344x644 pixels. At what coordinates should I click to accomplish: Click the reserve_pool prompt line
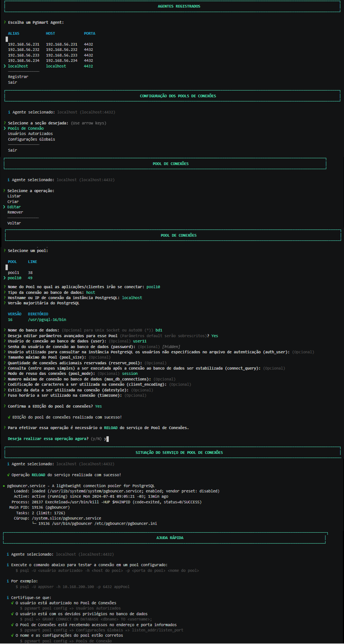click(x=85, y=363)
